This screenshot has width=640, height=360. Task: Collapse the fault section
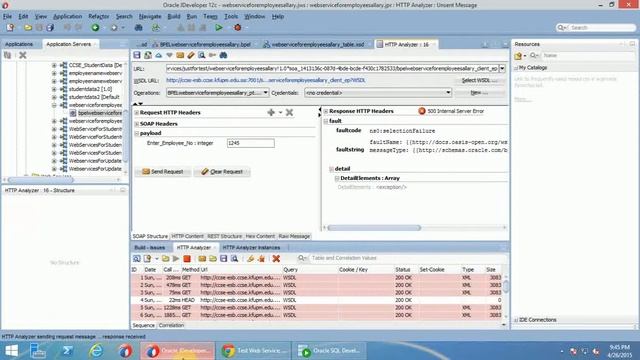click(x=326, y=121)
